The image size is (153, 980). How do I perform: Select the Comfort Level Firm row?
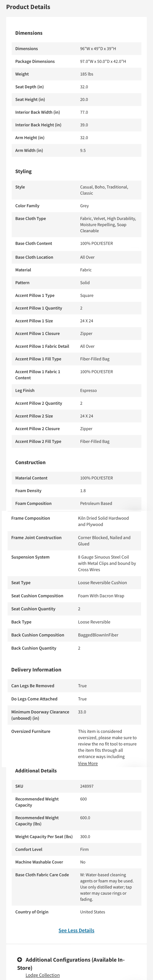tap(76, 849)
